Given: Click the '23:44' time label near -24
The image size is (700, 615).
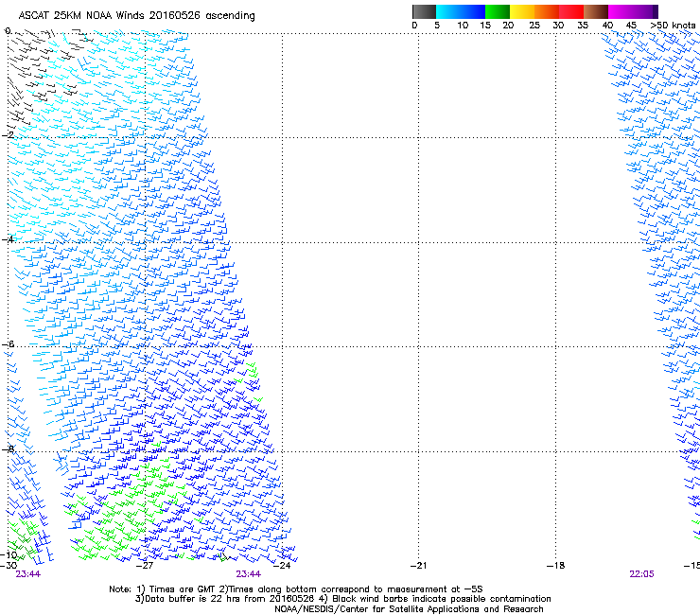Looking at the screenshot, I should pyautogui.click(x=248, y=574).
